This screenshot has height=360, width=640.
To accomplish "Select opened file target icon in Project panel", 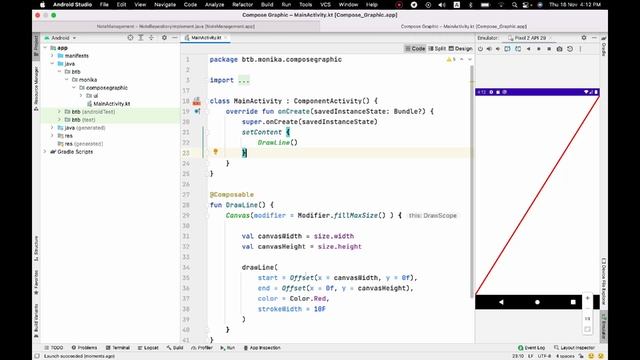I will [x=130, y=38].
